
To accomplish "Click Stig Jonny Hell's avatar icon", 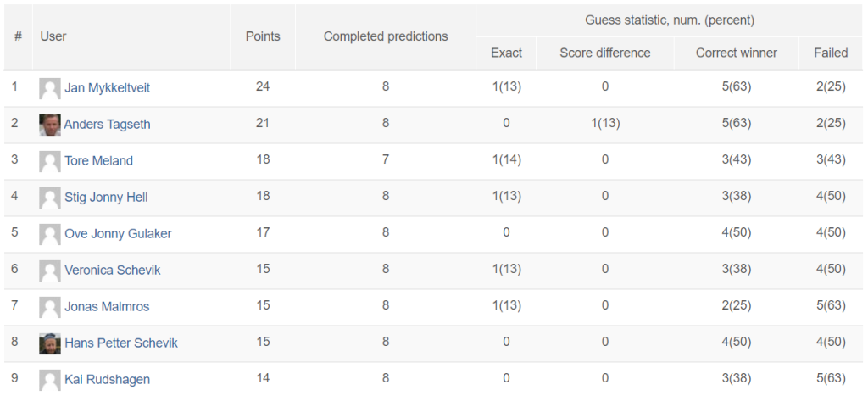I will click(x=50, y=198).
